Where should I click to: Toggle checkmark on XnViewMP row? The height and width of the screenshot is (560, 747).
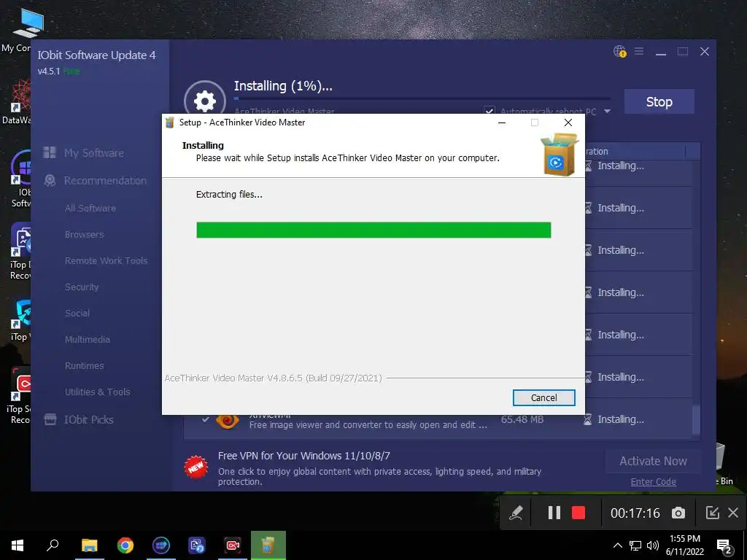point(205,419)
